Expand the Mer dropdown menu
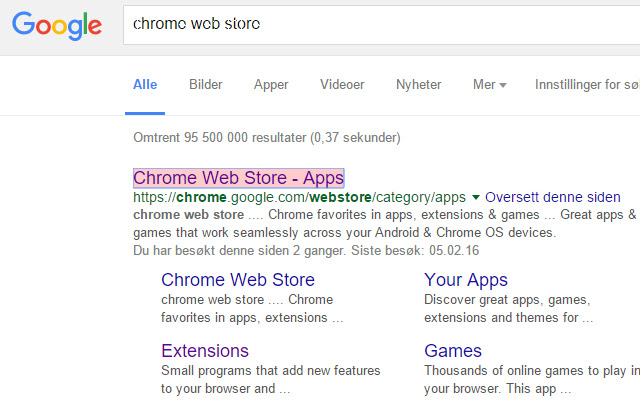Screen dimensions: 640x400 tap(489, 84)
